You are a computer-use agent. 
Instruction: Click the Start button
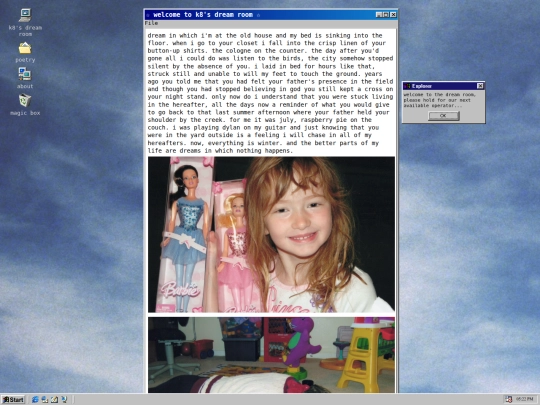13,399
